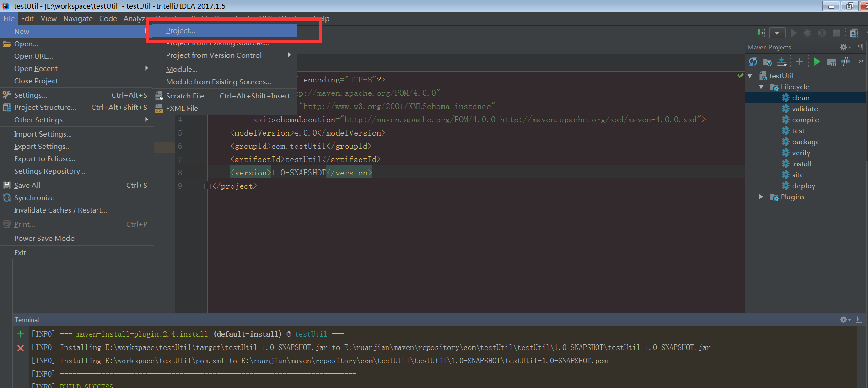The width and height of the screenshot is (868, 388).
Task: Select the install lifecycle goal
Action: [x=805, y=164]
